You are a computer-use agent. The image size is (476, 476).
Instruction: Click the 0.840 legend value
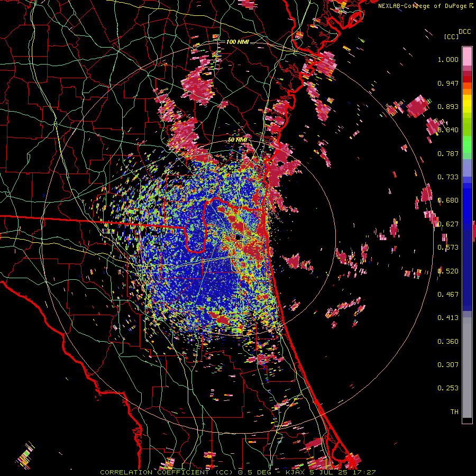448,130
